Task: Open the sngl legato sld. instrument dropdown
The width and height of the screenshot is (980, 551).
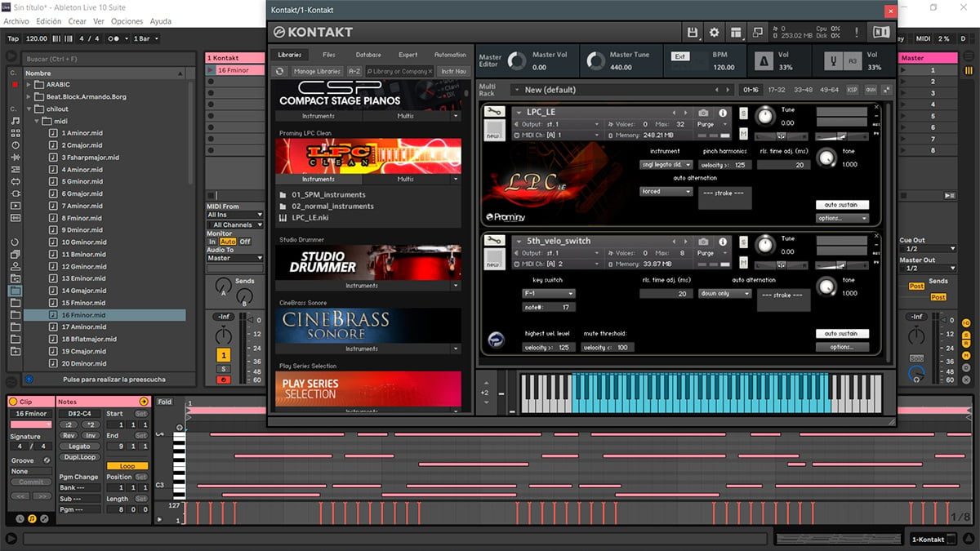Action: pos(666,165)
